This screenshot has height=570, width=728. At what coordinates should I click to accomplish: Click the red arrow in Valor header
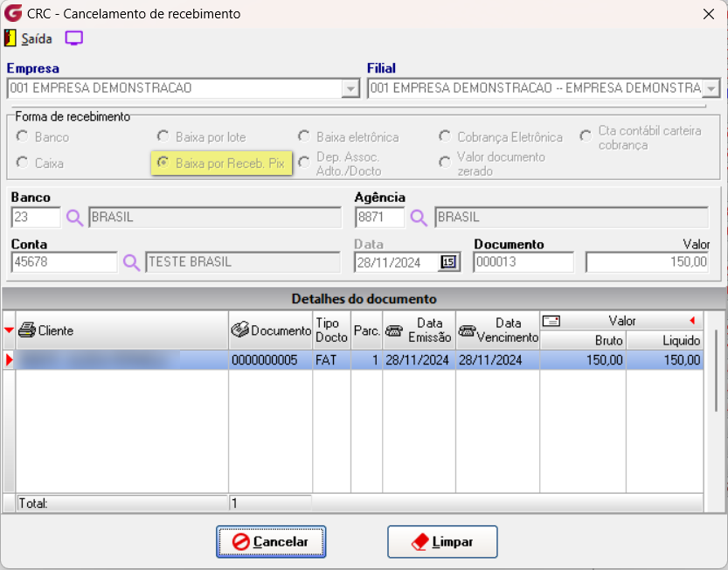point(692,321)
